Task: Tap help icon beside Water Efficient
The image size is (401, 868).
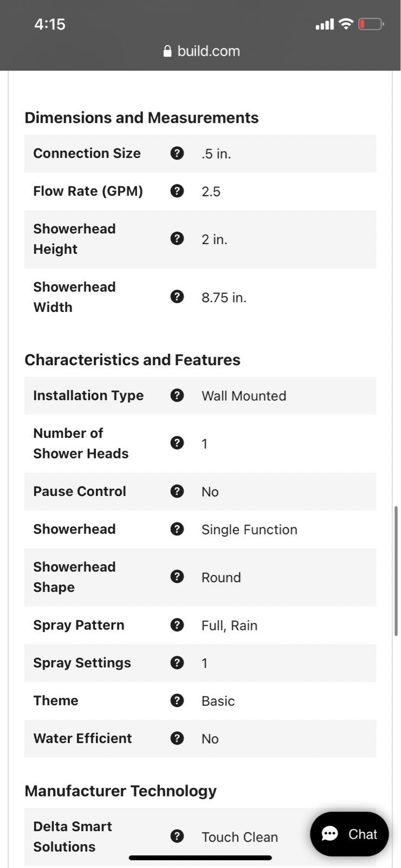Action: point(177,738)
